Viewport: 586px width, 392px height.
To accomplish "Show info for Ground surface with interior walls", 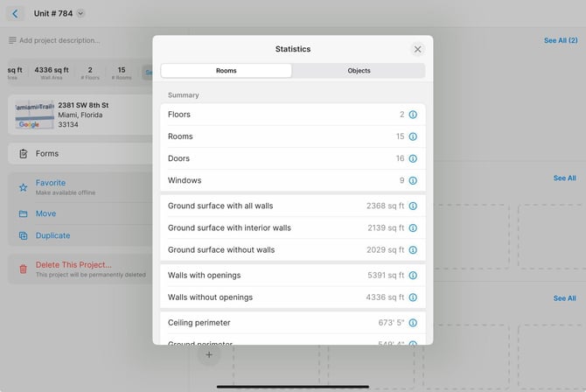I will click(413, 228).
